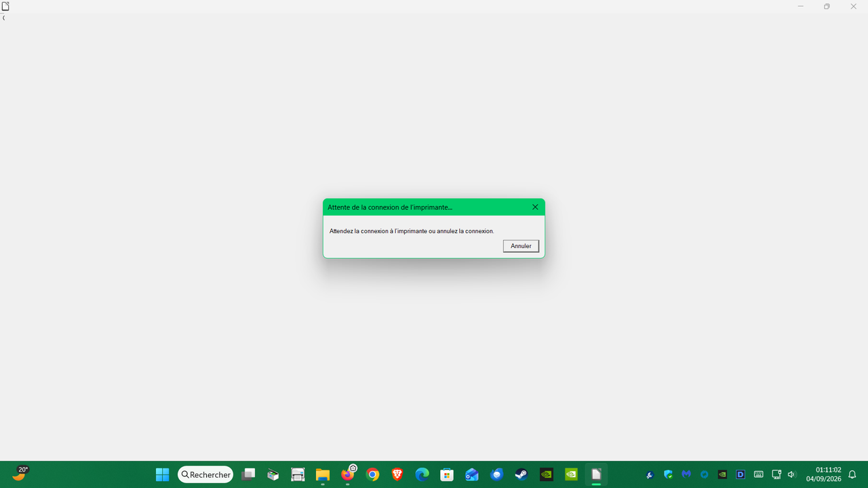Image resolution: width=868 pixels, height=488 pixels.
Task: Click the Rechercher search box
Action: (205, 474)
